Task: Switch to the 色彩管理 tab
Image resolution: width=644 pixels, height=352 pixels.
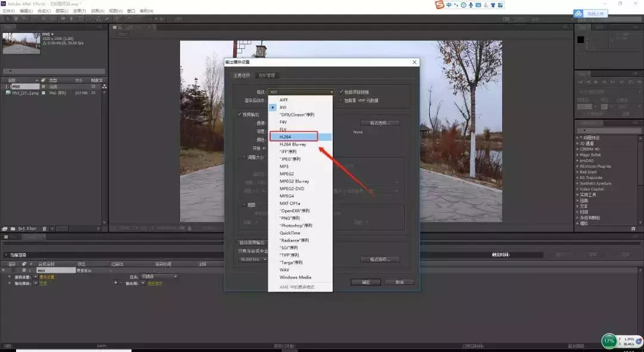Action: tap(267, 75)
